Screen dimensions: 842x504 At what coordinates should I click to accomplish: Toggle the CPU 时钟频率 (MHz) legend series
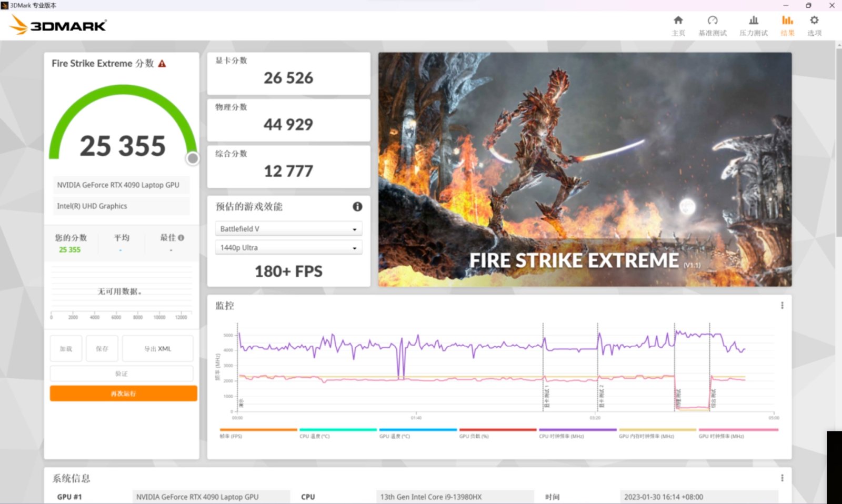577,433
